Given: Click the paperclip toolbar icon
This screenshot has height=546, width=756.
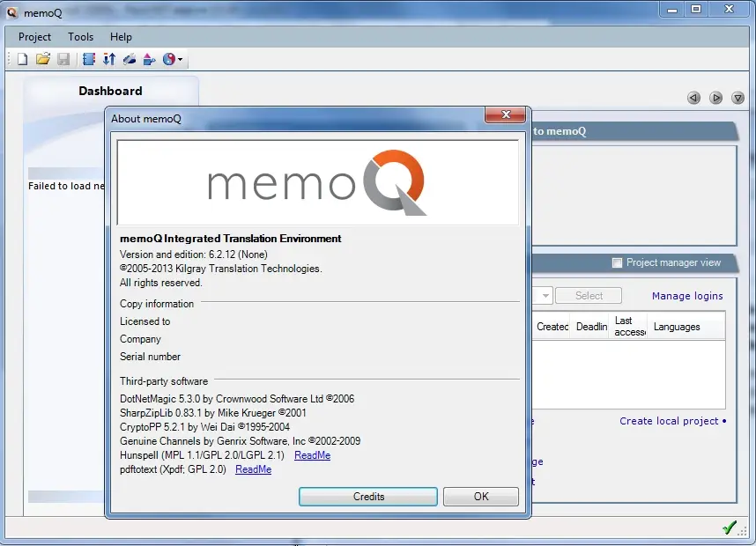Looking at the screenshot, I should pyautogui.click(x=130, y=59).
